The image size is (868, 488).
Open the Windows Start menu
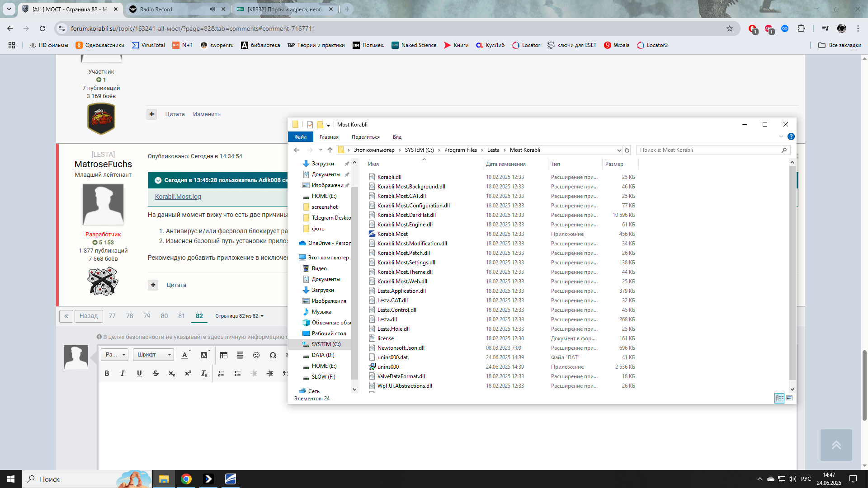tap(11, 479)
